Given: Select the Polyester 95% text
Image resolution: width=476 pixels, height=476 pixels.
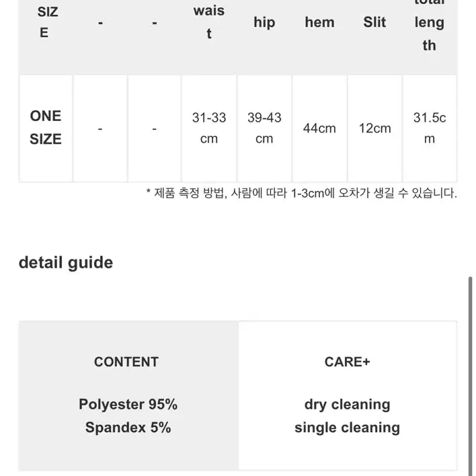Looking at the screenshot, I should [x=128, y=404].
